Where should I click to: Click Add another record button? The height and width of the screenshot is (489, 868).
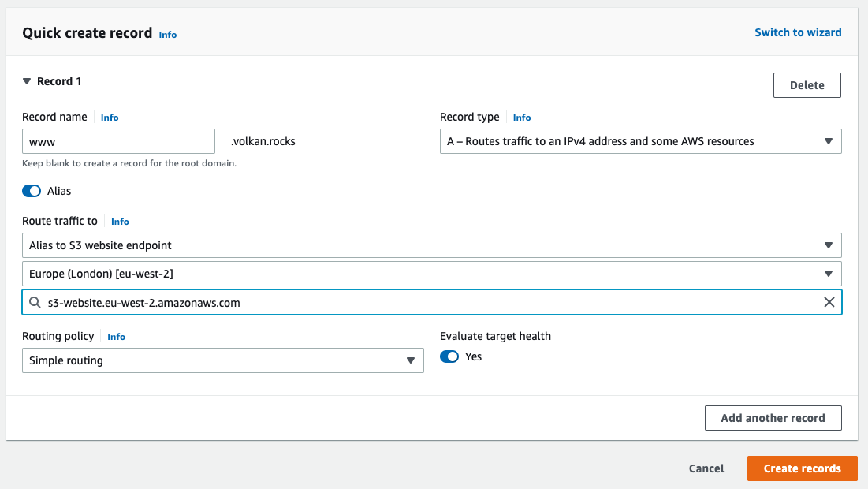click(x=773, y=418)
